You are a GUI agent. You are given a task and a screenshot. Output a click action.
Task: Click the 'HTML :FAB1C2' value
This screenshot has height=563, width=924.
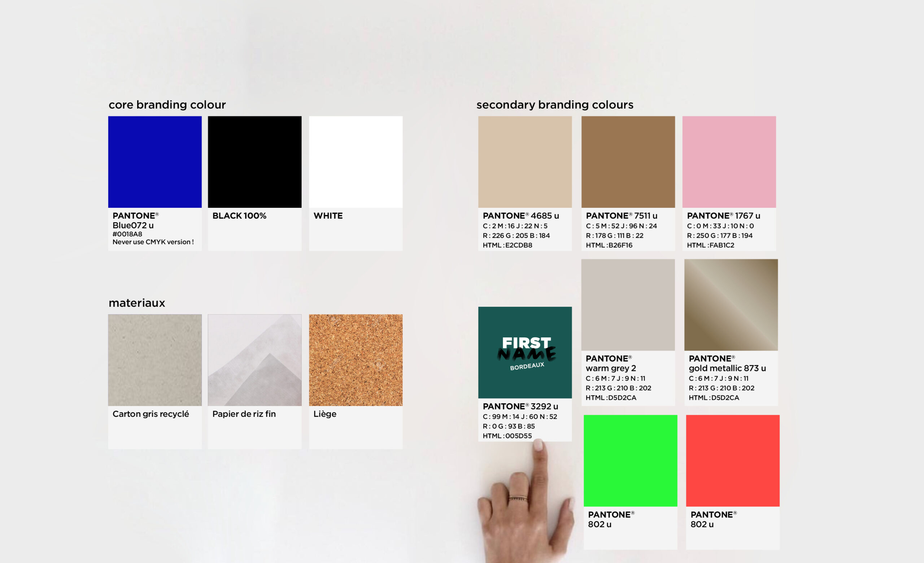point(711,245)
